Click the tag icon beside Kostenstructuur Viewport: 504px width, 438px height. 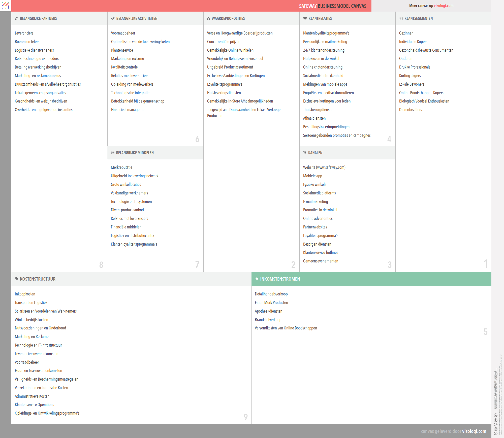pyautogui.click(x=16, y=279)
